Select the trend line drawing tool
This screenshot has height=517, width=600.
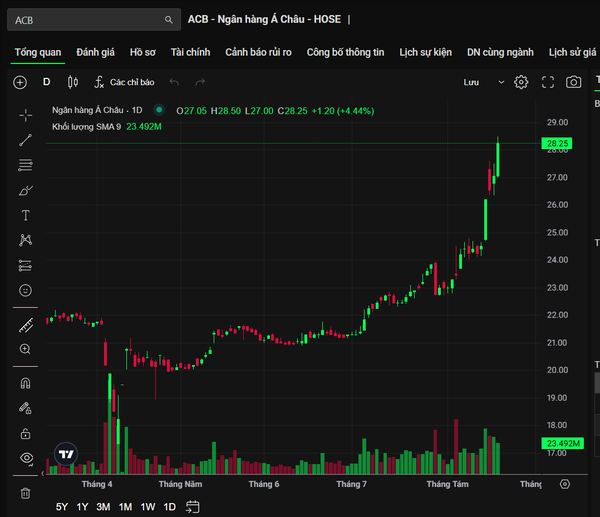point(26,140)
